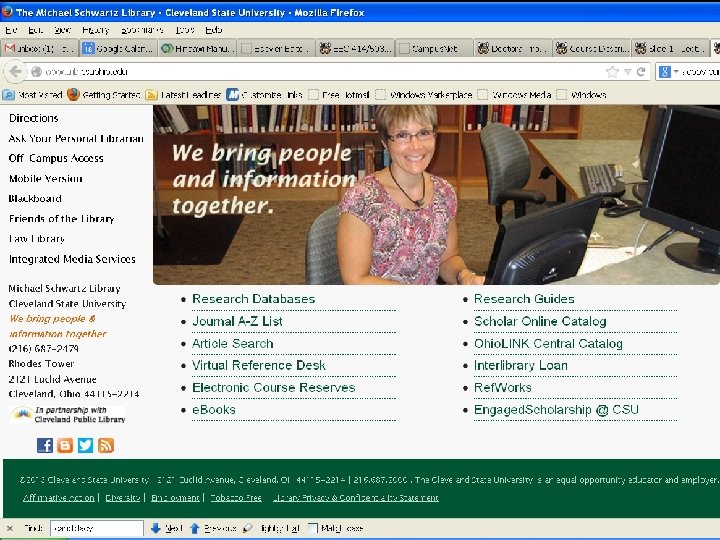Image resolution: width=720 pixels, height=540 pixels.
Task: Open Affirmative Action footer link
Action: point(58,498)
